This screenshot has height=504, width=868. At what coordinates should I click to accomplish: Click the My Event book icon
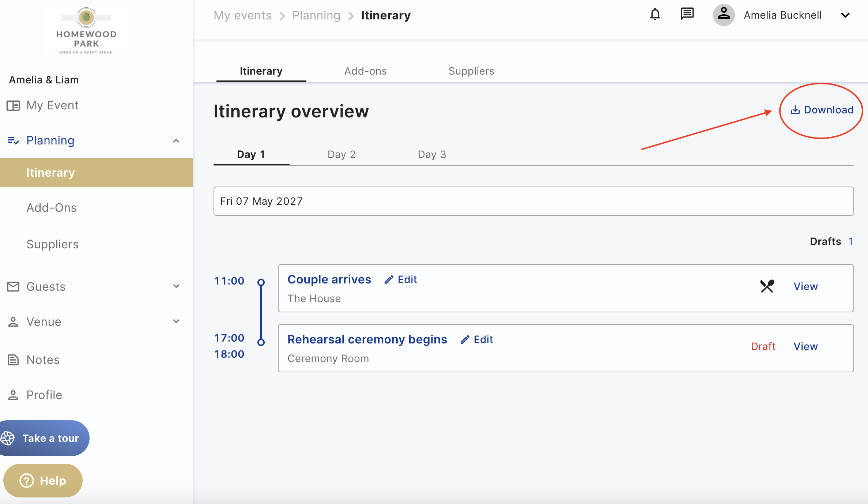coord(13,105)
